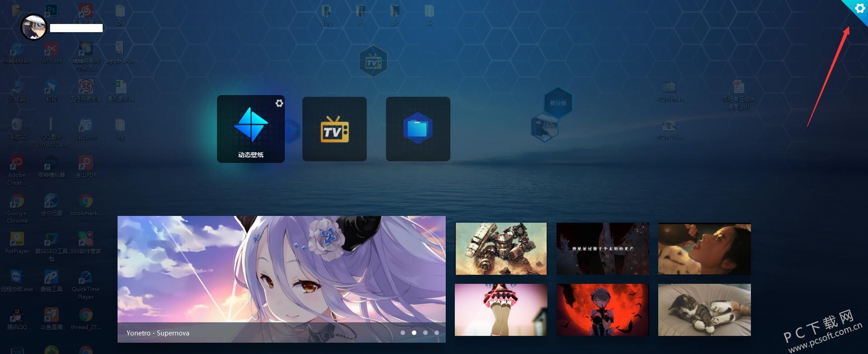Select the 夜神模拟器 desktop icon
Image resolution: width=868 pixels, height=354 pixels.
(x=52, y=167)
